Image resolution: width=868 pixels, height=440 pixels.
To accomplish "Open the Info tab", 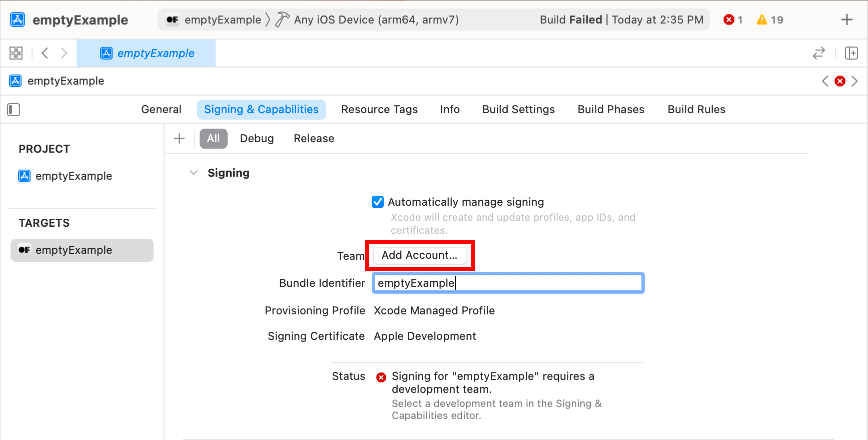I will tap(450, 110).
